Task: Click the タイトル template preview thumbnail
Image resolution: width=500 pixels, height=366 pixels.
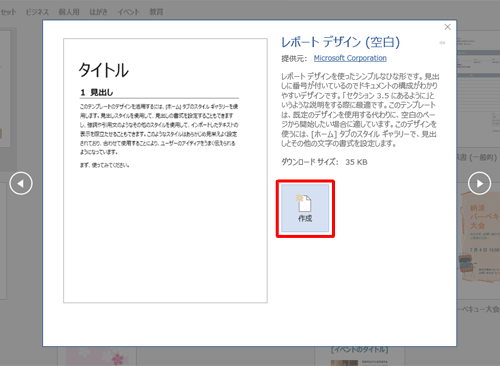Action: point(165,171)
